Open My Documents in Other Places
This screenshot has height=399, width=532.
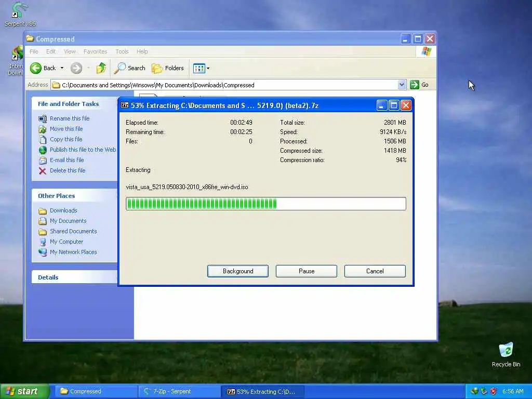(x=68, y=221)
